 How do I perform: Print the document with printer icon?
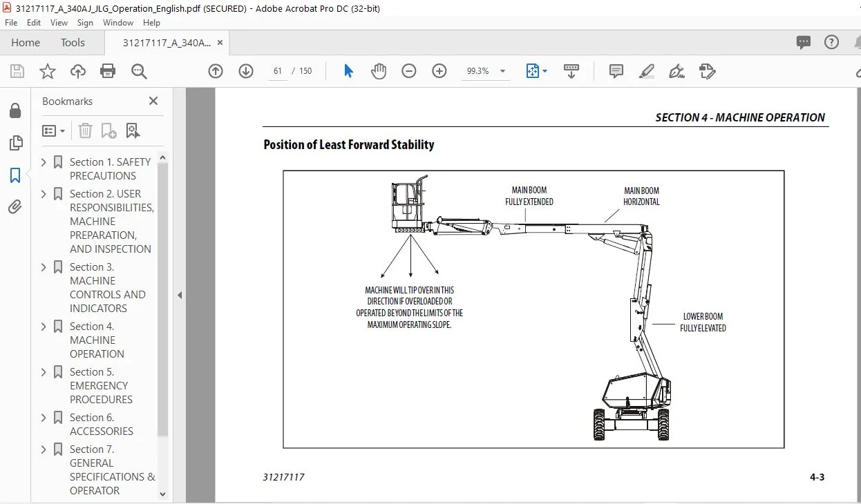pyautogui.click(x=108, y=71)
